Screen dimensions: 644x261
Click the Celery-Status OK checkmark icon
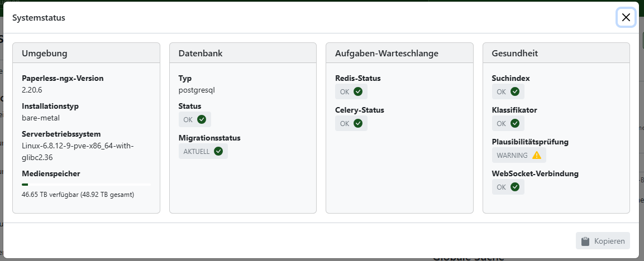pyautogui.click(x=358, y=123)
